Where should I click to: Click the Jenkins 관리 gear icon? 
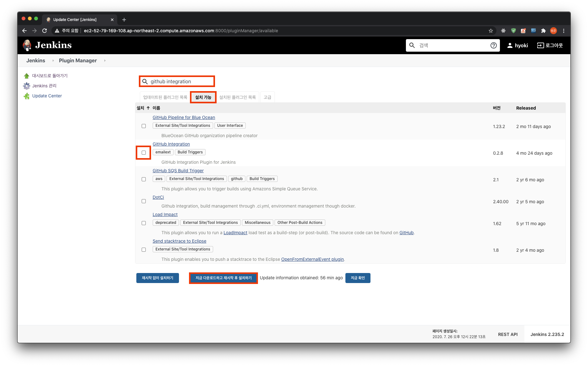27,86
